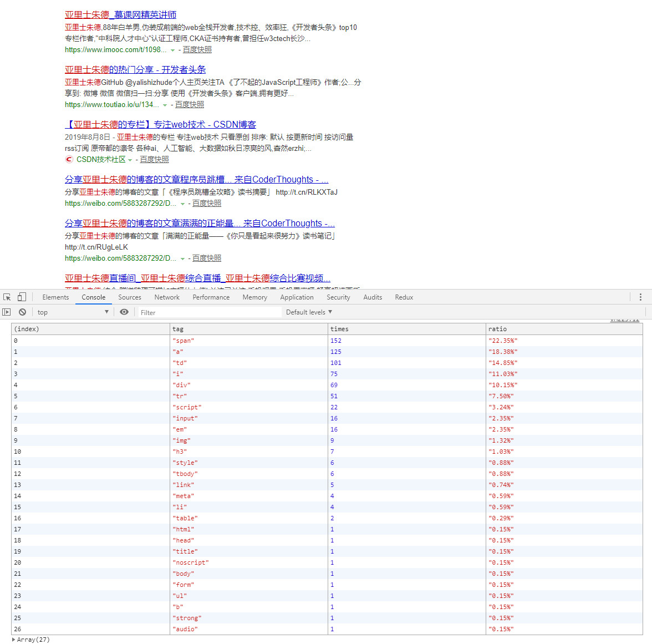Open the customize DevTools three-dot menu
The height and width of the screenshot is (644, 652).
click(x=641, y=297)
